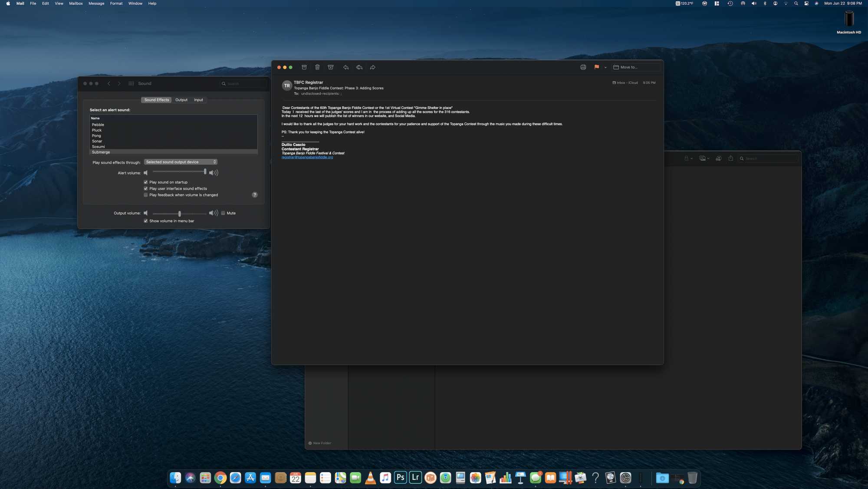Screen dimensions: 868x489
Task: Click the Output volume slider
Action: click(x=179, y=213)
